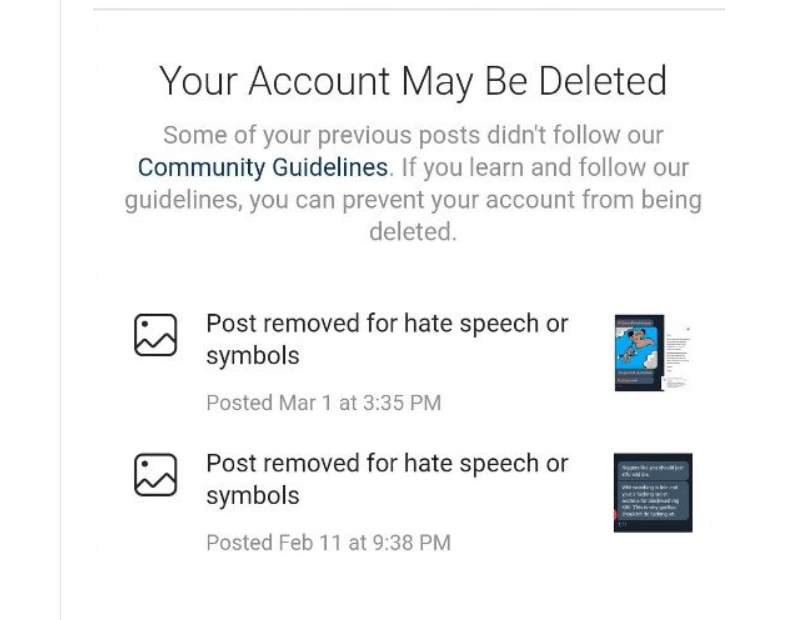794x620 pixels.
Task: Click the text "If you learn and follow our"
Action: click(x=545, y=167)
